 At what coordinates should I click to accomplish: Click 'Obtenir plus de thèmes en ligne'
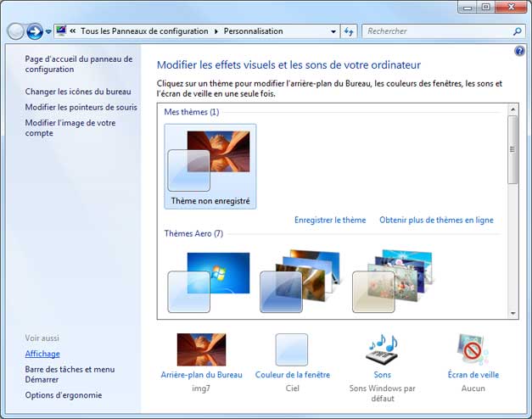pyautogui.click(x=436, y=220)
